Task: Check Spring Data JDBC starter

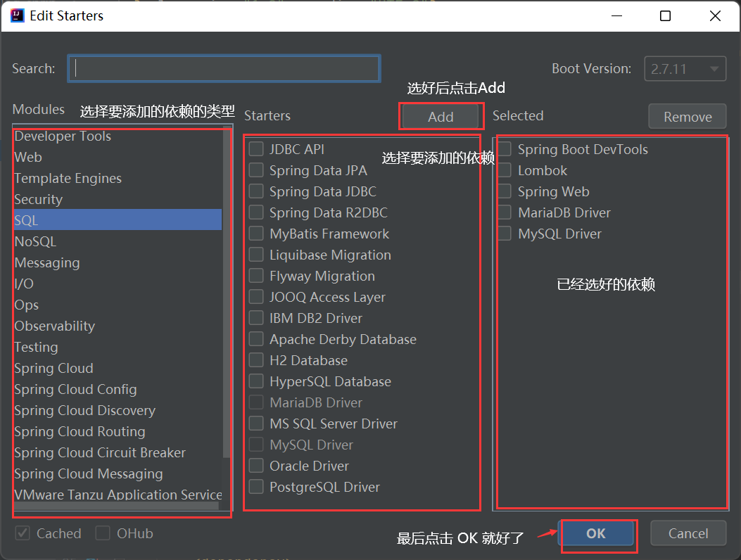Action: pos(256,191)
